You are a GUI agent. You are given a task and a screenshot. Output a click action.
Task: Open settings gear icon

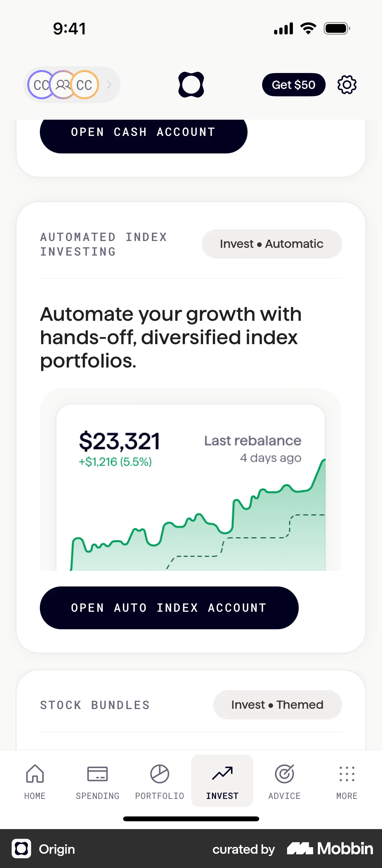(x=347, y=85)
